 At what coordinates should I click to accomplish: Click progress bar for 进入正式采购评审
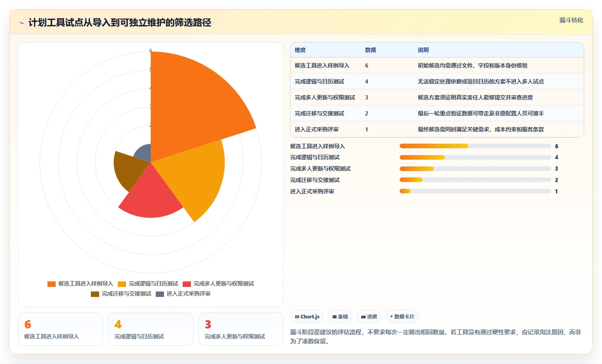[475, 192]
